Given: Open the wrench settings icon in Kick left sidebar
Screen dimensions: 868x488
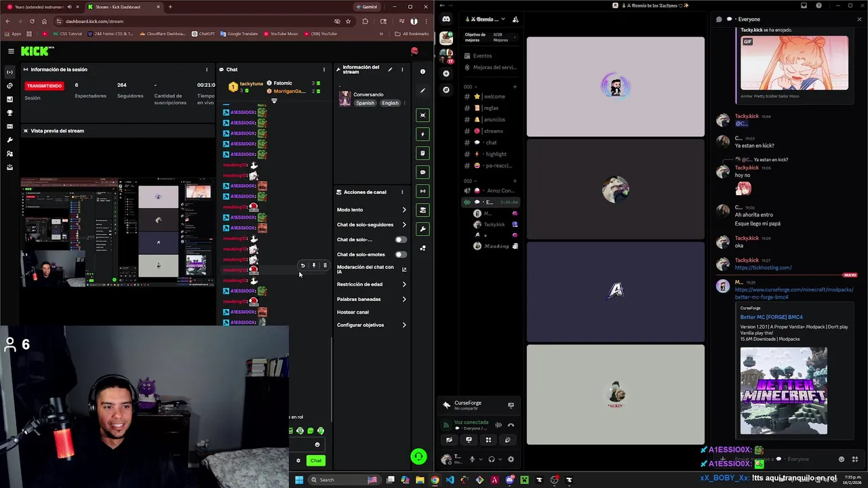Looking at the screenshot, I should (x=9, y=140).
